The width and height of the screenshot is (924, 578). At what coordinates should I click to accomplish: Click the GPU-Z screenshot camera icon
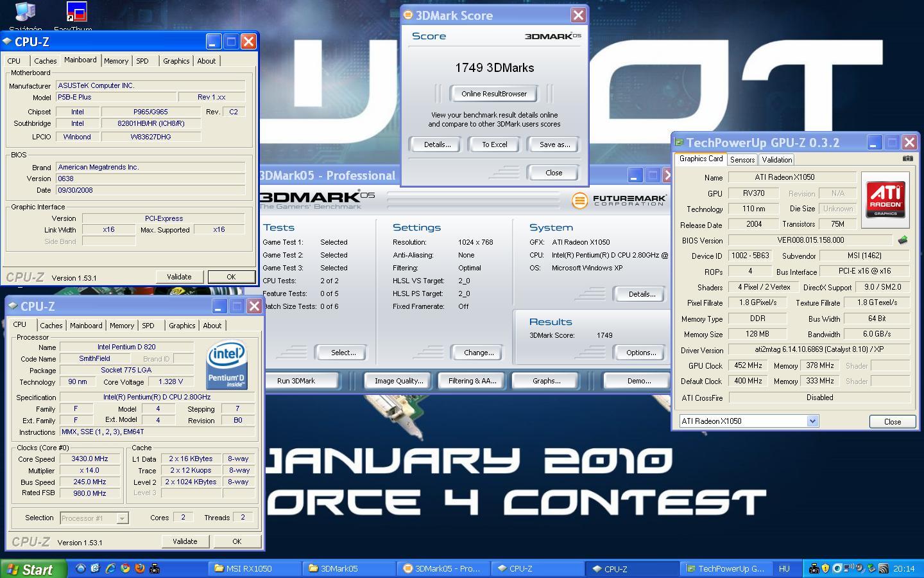[907, 159]
